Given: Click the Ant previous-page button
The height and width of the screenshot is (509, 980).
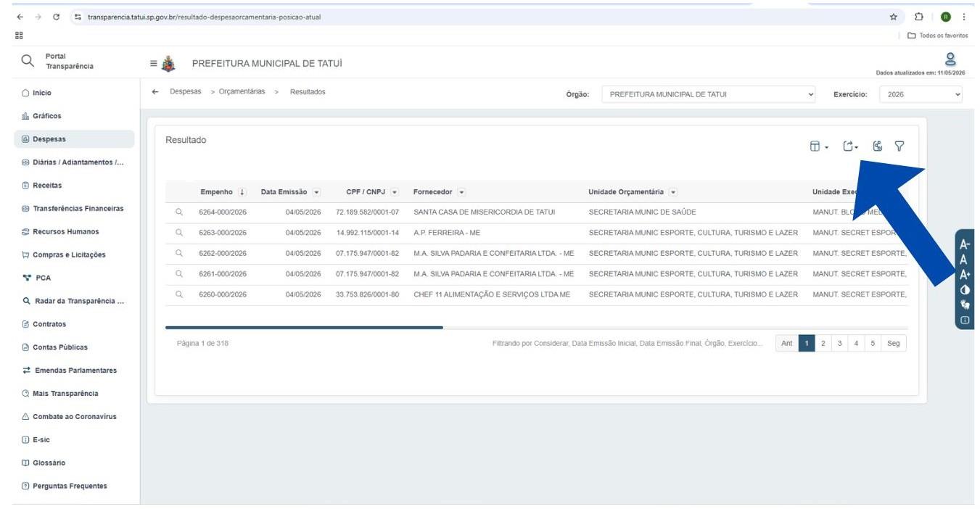Looking at the screenshot, I should pyautogui.click(x=787, y=344).
